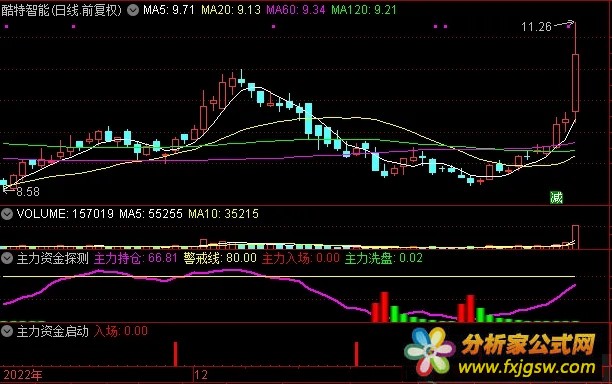Click the 主力持仓: 66.81 label
The height and width of the screenshot is (384, 612).
pos(136,258)
